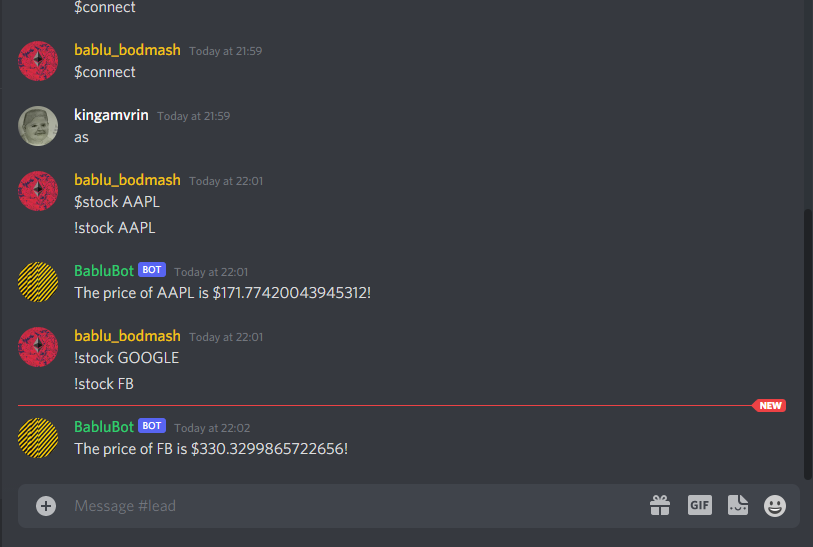Click BabluBot username at 22:01 message

(104, 271)
